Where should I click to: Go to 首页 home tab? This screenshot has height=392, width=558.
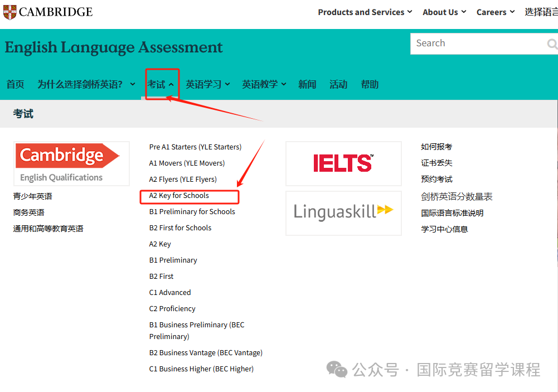coord(15,84)
